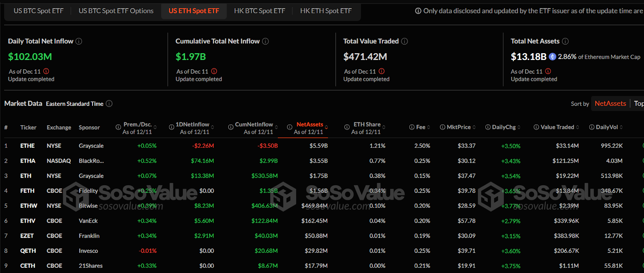Viewport: 644px width, 273px height.
Task: Click 21Shares sponsor cell
Action: (91, 266)
